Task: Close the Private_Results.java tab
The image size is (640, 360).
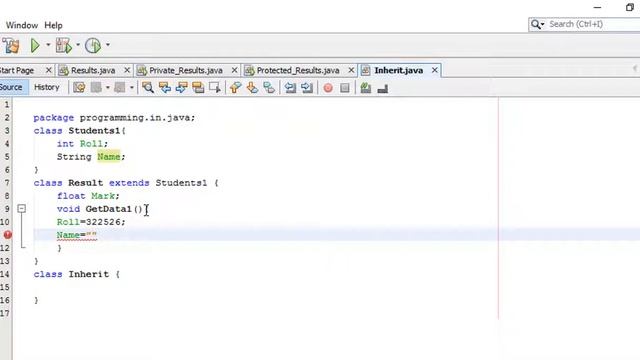Action: [234, 70]
